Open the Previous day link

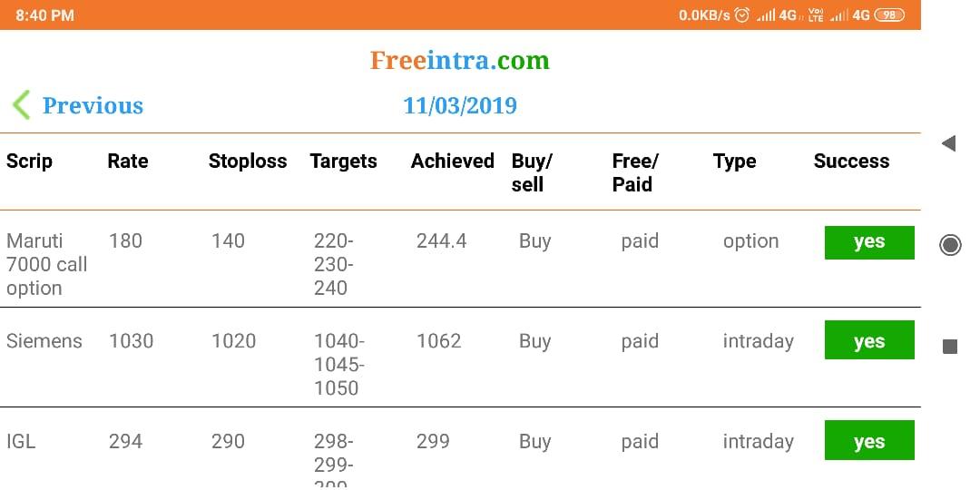click(x=93, y=106)
